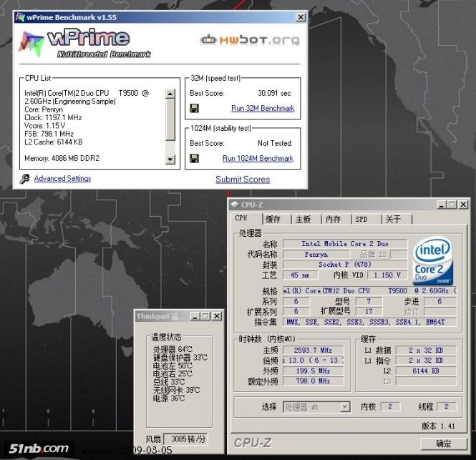Click the save icon under 1024M stability test
This screenshot has height=460, width=476.
point(194,158)
